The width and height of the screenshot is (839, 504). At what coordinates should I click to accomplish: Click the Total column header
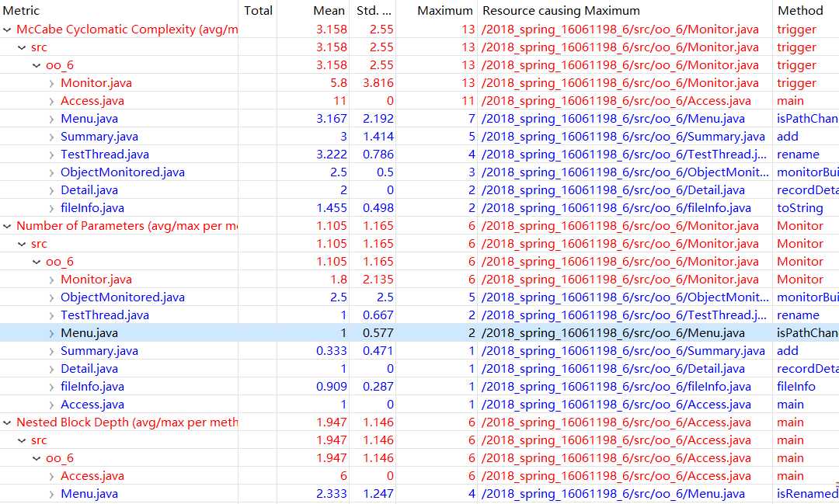(x=258, y=11)
